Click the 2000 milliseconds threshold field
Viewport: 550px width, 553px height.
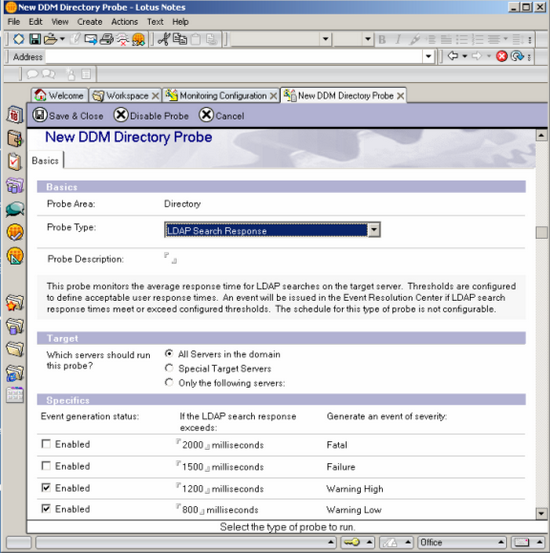point(193,444)
